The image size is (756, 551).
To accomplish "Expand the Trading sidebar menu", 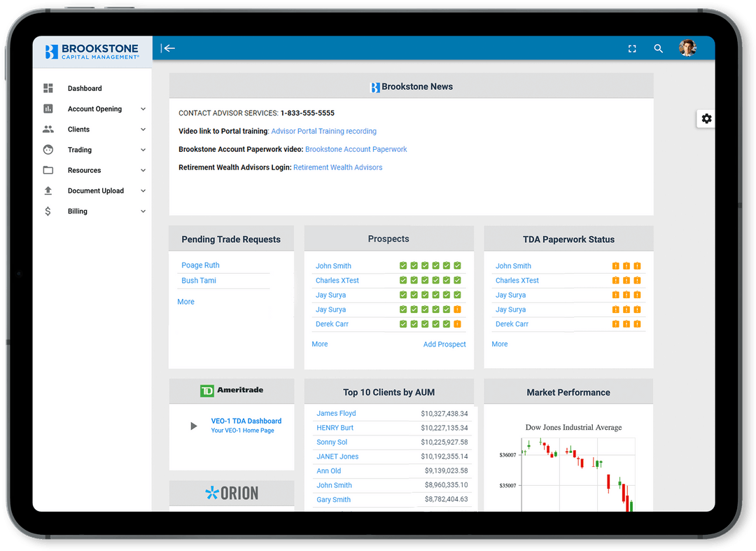I will coord(142,149).
